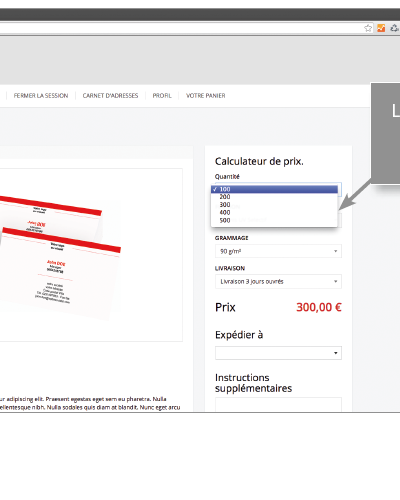
Task: Expand the Expédier à dropdown
Action: 278,353
